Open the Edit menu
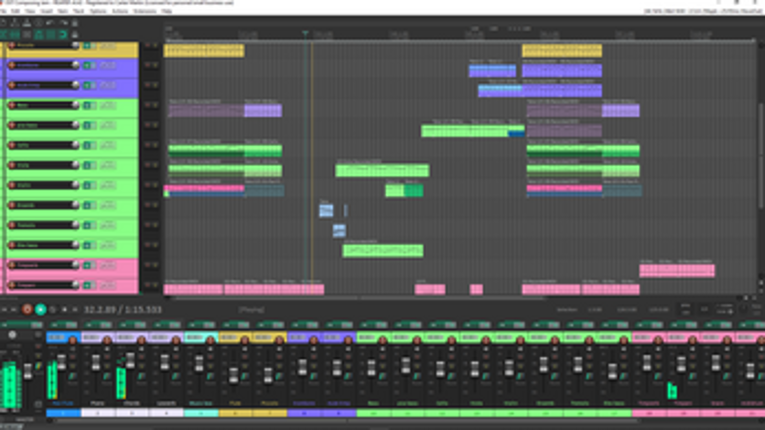 16,11
